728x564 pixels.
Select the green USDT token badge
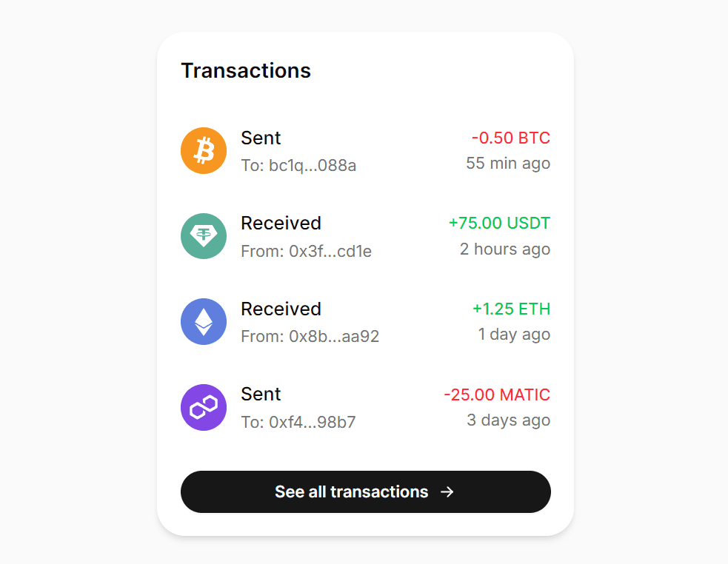coord(203,236)
